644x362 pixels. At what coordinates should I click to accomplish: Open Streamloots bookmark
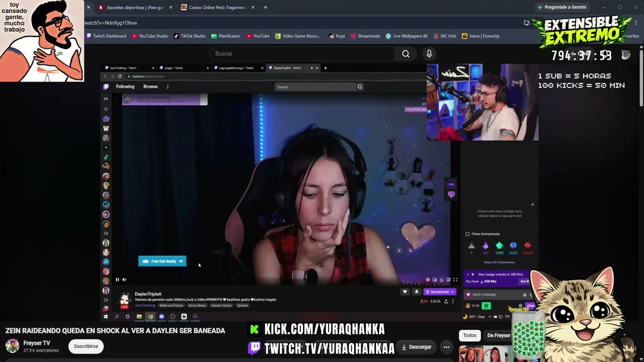pyautogui.click(x=365, y=36)
